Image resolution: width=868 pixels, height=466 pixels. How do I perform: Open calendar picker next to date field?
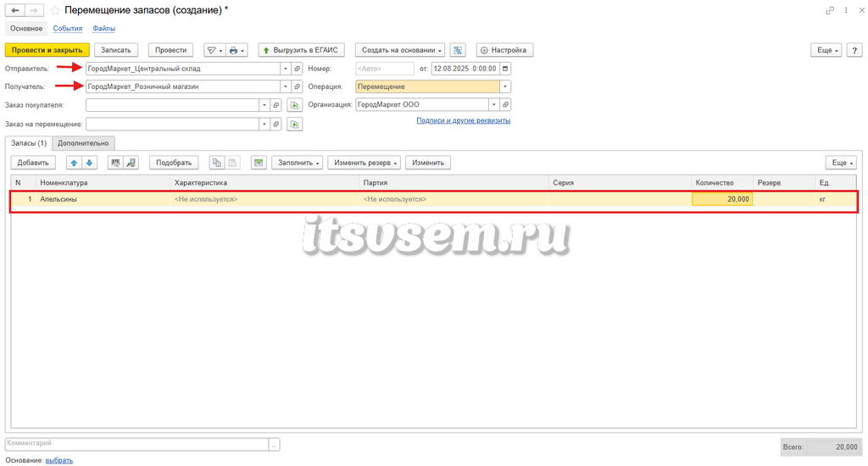pos(505,69)
